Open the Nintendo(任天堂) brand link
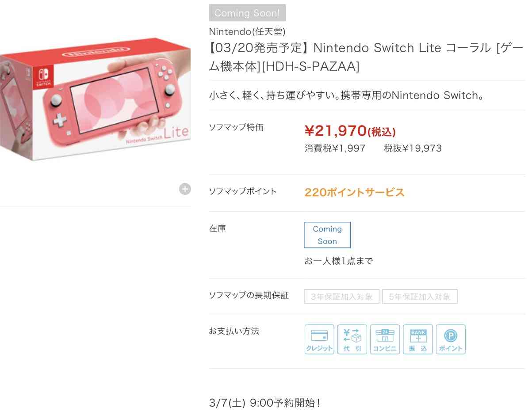532x415 pixels. (x=247, y=31)
